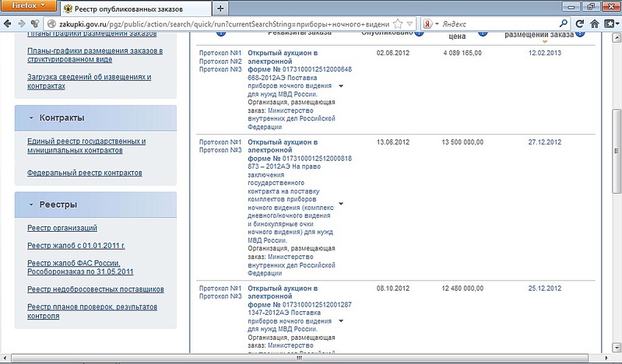Open auction № 0173100012512000818 order title

point(300,150)
